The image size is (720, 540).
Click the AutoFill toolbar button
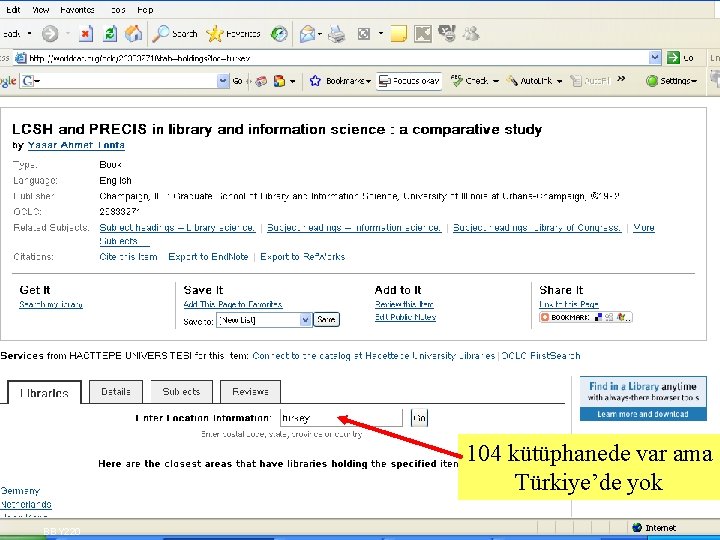click(590, 81)
